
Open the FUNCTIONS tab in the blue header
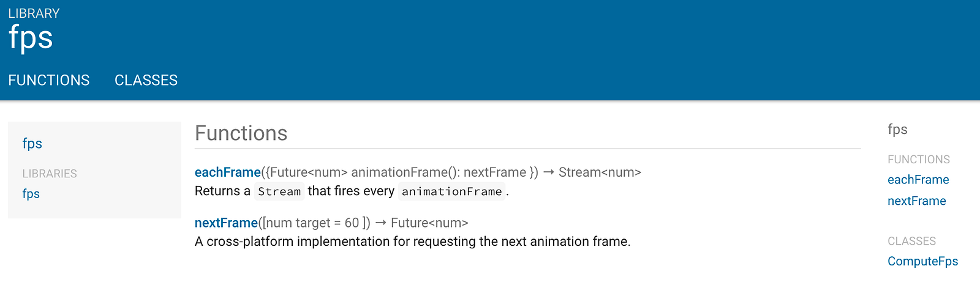pos(48,80)
